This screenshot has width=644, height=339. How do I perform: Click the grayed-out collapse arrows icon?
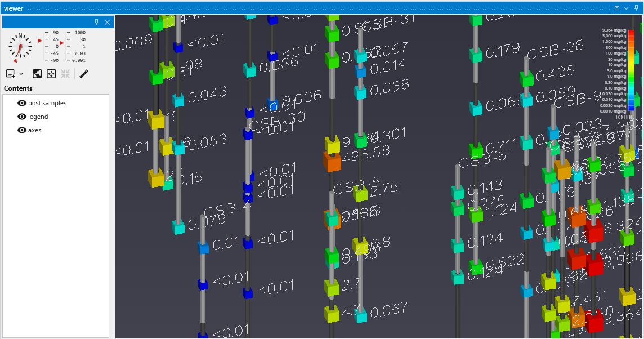(65, 74)
